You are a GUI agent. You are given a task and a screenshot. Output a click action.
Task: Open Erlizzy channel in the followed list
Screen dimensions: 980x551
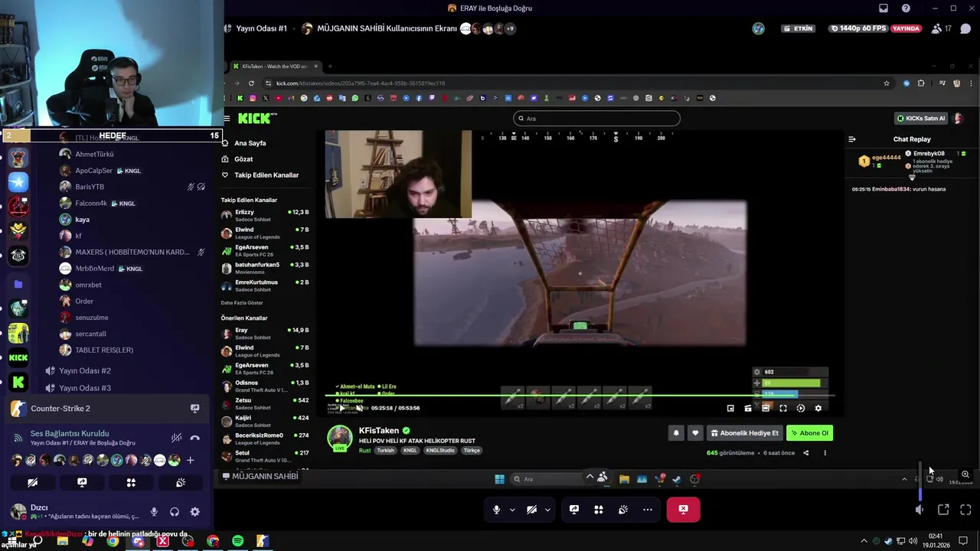[265, 216]
